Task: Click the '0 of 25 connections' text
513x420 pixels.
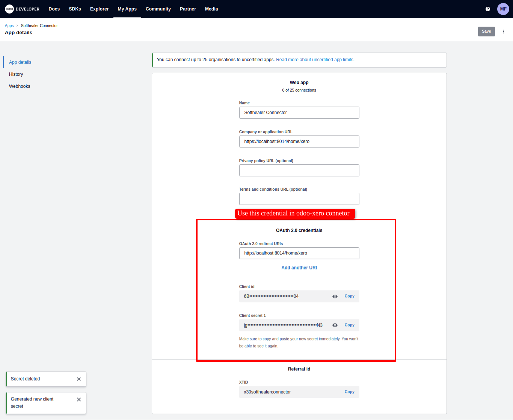Action: point(299,90)
